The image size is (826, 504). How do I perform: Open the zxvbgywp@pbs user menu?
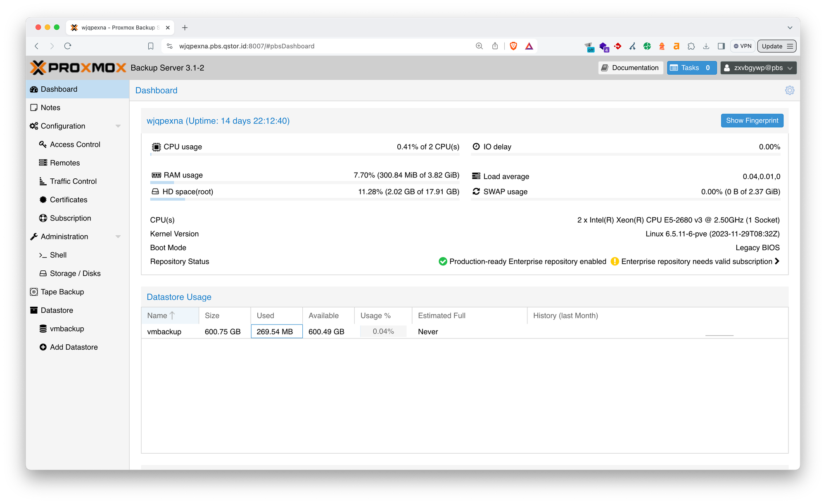758,68
